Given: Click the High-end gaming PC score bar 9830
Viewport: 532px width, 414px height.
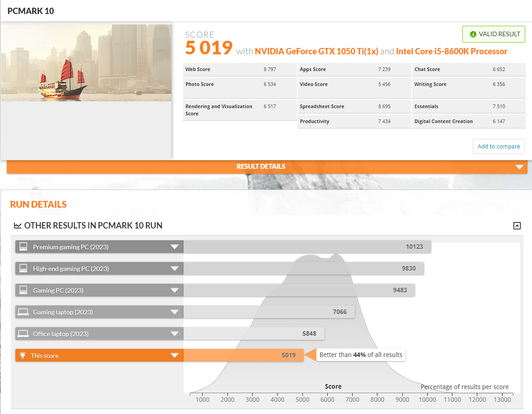Looking at the screenshot, I should [304, 269].
